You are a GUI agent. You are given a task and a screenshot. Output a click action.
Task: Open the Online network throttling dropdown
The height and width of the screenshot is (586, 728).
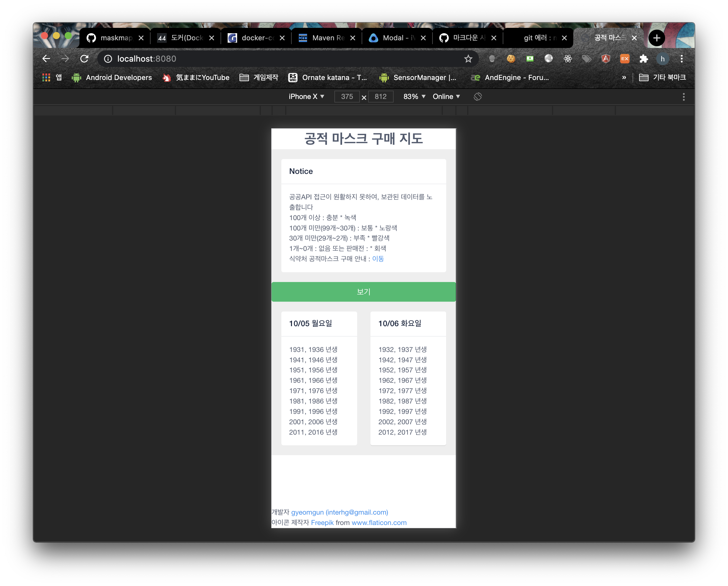pyautogui.click(x=446, y=97)
